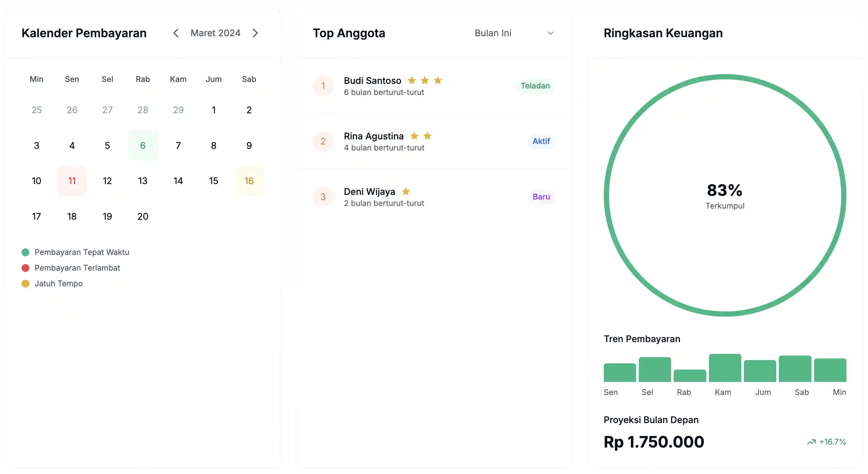Click the Aktif badge for Rina
The height and width of the screenshot is (474, 868).
click(541, 141)
